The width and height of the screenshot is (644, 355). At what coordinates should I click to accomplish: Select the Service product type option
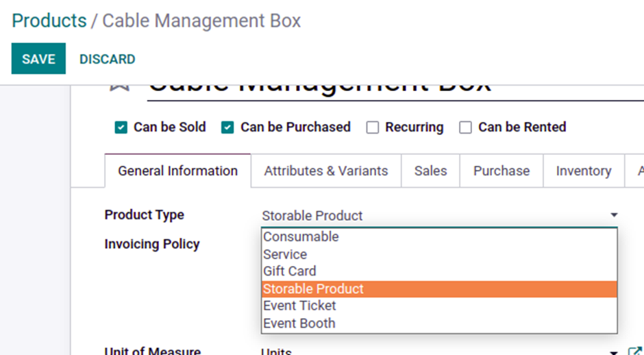tap(285, 254)
